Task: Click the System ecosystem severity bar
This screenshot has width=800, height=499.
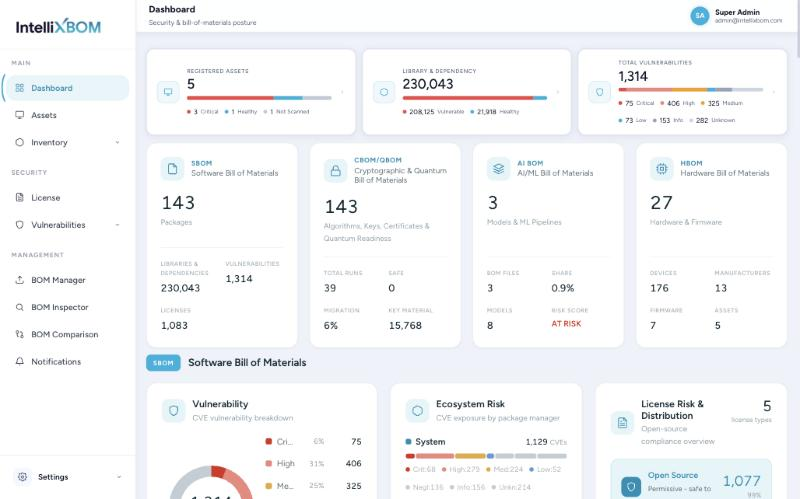Action: tap(486, 456)
